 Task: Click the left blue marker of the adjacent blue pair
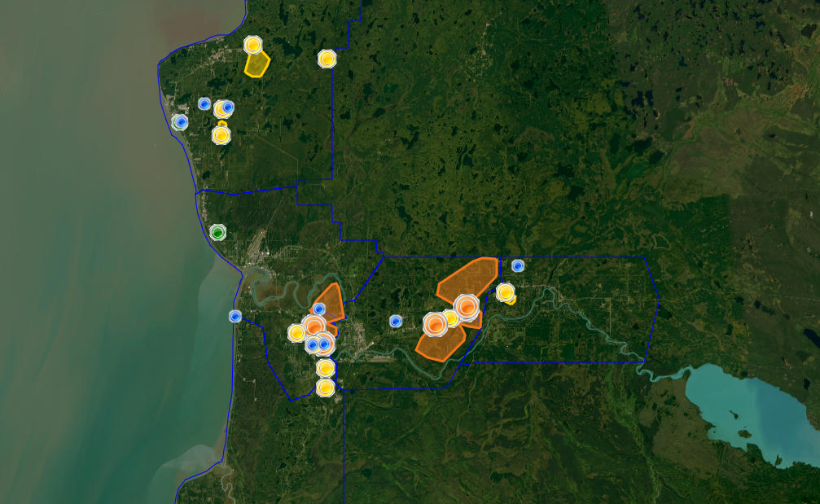coord(313,344)
